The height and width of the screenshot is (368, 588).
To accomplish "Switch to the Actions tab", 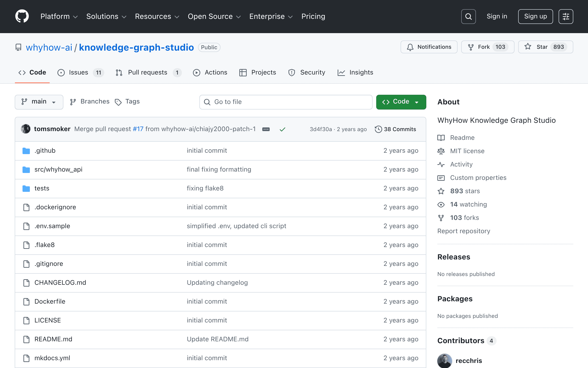I will pos(210,72).
